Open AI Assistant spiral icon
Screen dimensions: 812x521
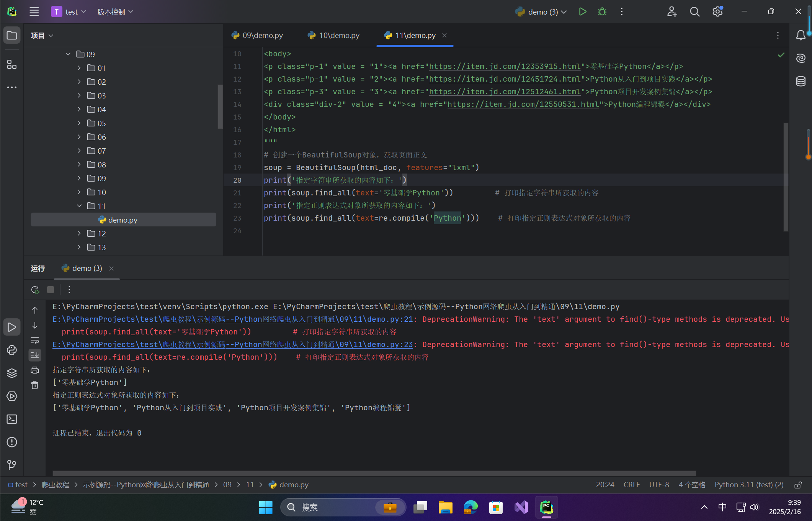[801, 58]
